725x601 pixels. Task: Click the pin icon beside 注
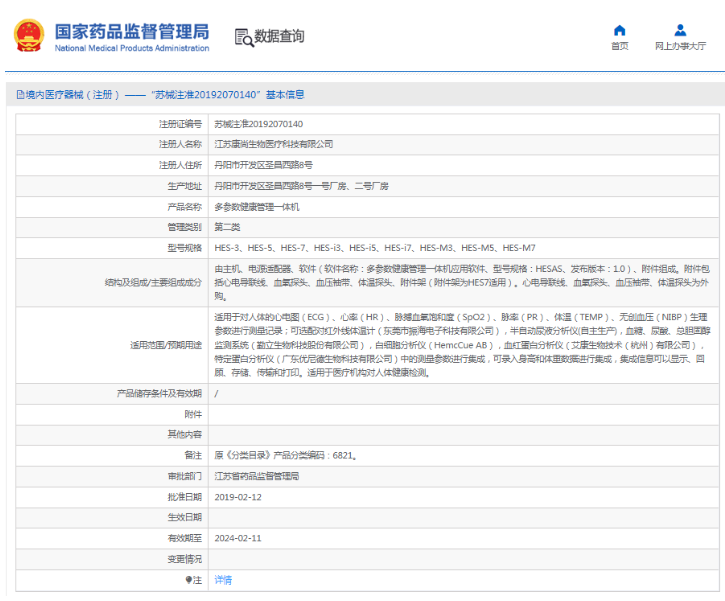coord(189,580)
